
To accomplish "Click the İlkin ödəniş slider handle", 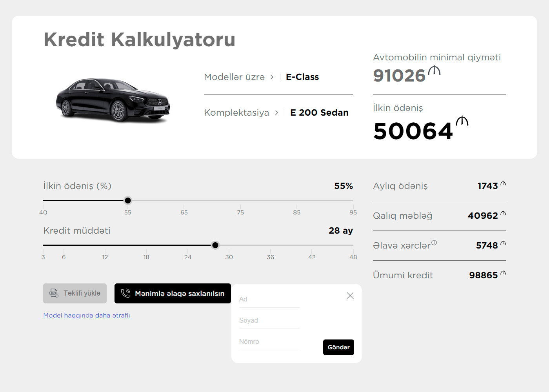I will 128,201.
